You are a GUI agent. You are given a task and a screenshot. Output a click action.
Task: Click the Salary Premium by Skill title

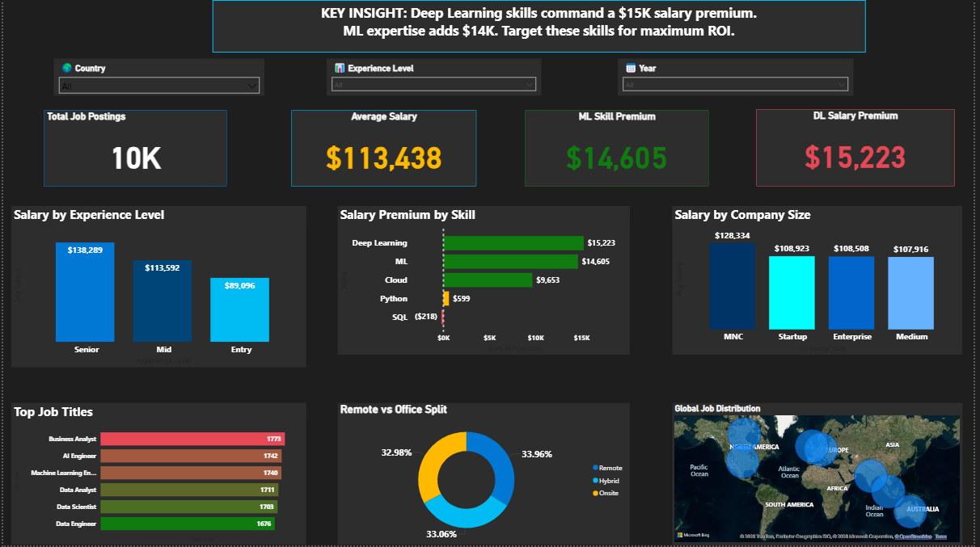[408, 215]
